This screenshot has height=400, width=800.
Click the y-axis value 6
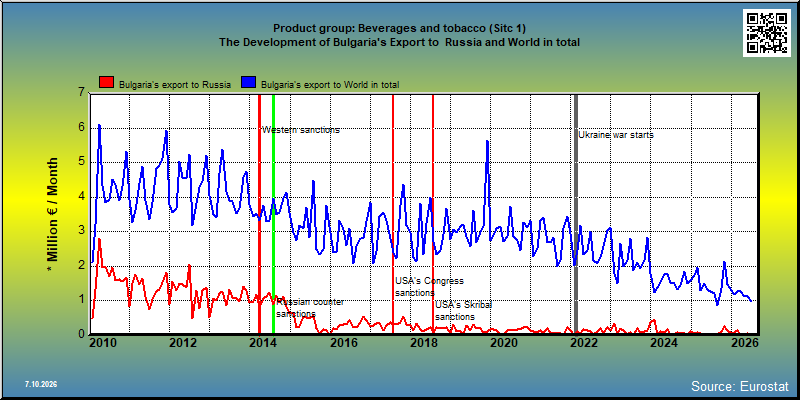(x=81, y=128)
